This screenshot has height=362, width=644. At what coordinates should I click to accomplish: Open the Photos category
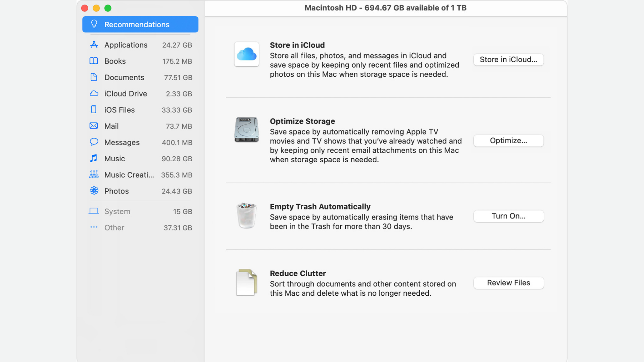[140, 191]
